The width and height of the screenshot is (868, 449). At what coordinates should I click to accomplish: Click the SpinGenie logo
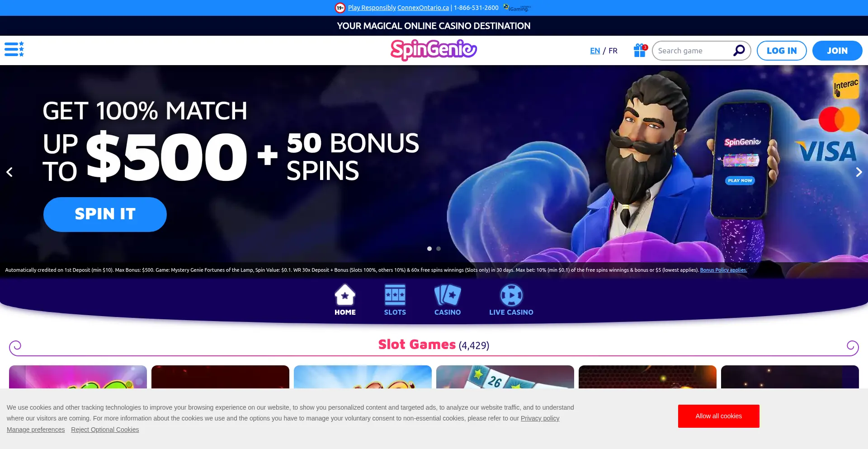pos(434,50)
